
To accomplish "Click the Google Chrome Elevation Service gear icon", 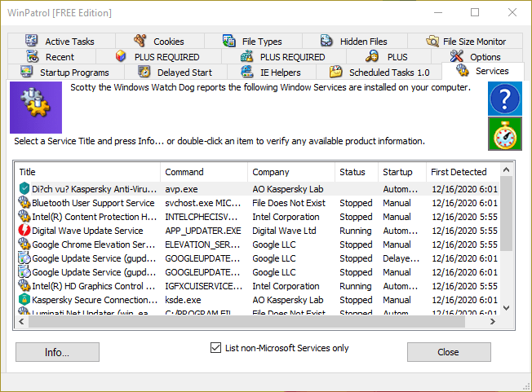I will [x=24, y=244].
